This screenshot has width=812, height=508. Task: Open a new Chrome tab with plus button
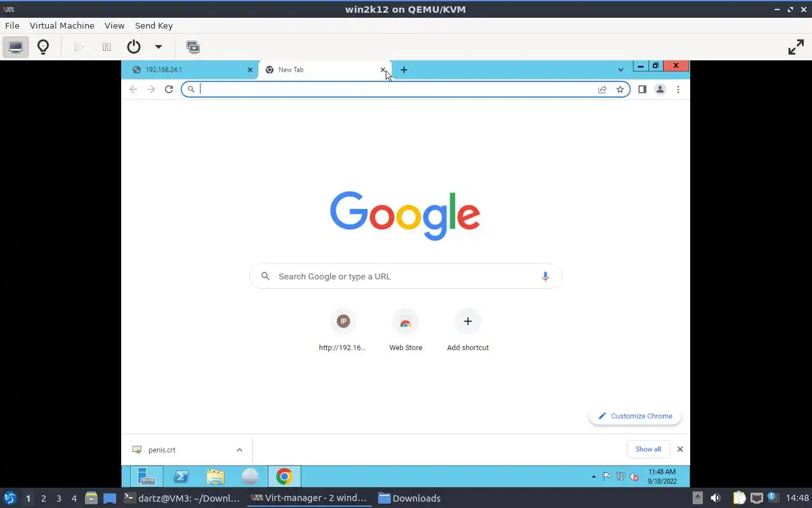(x=404, y=70)
